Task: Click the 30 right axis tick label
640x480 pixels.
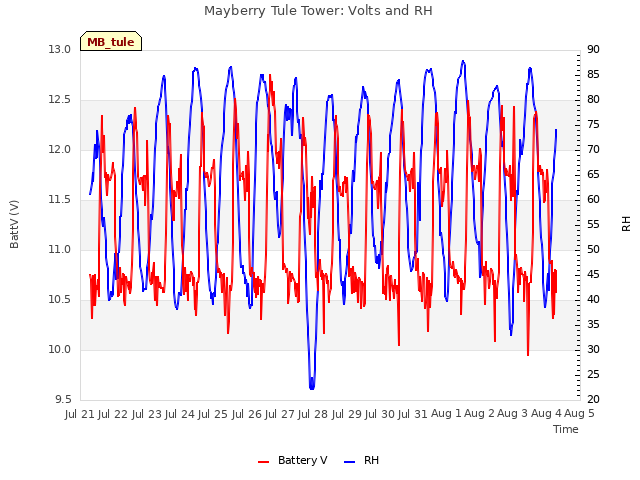Action: (x=593, y=349)
